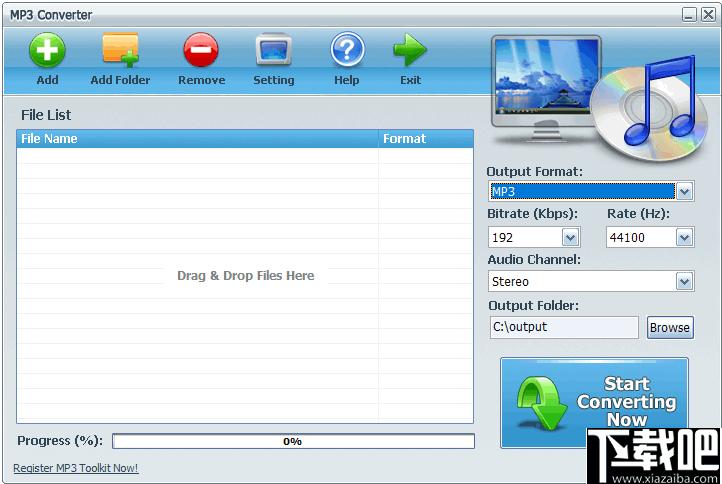The height and width of the screenshot is (484, 722).
Task: Click the Format column header
Action: point(426,139)
